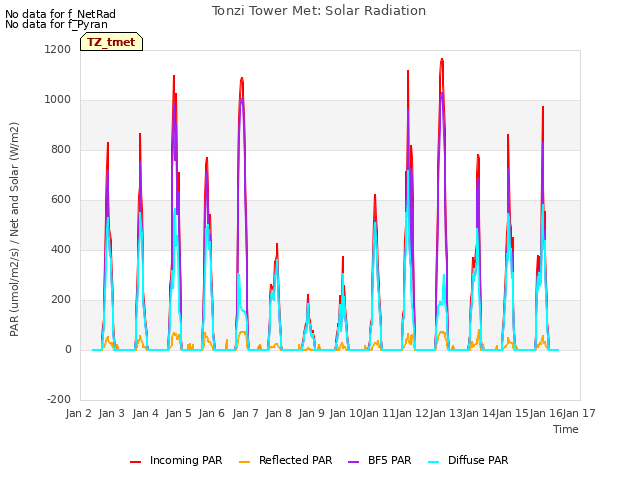
Task: Click the Jan 11 x-axis tick label
Action: click(x=379, y=413)
